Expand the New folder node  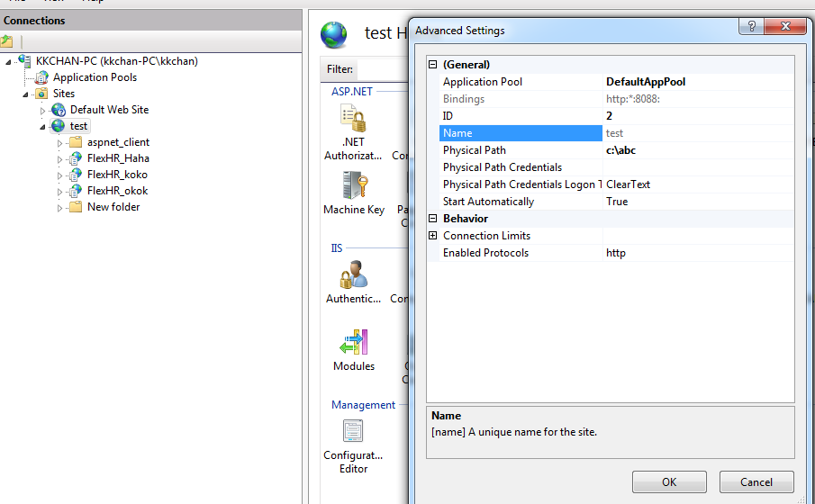(x=59, y=208)
